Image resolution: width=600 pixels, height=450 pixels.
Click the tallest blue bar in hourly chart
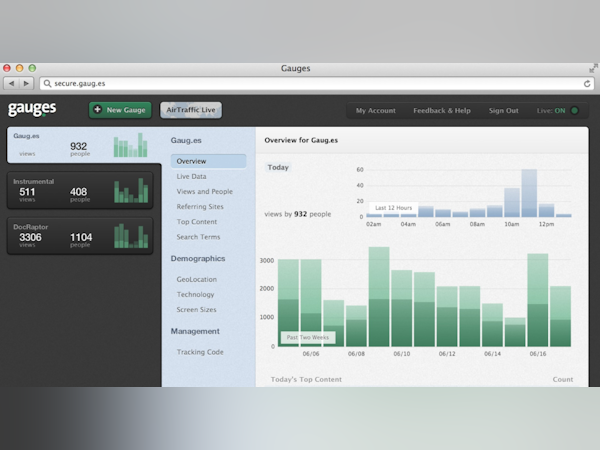click(529, 193)
